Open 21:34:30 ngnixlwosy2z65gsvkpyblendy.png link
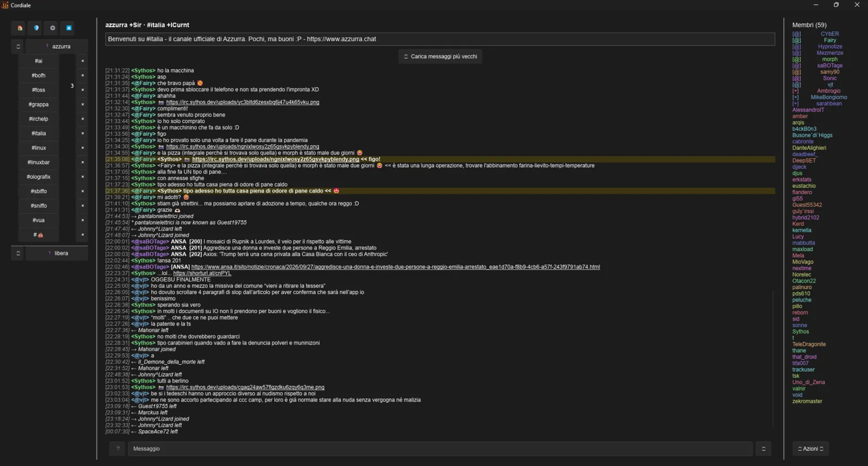 click(x=242, y=146)
